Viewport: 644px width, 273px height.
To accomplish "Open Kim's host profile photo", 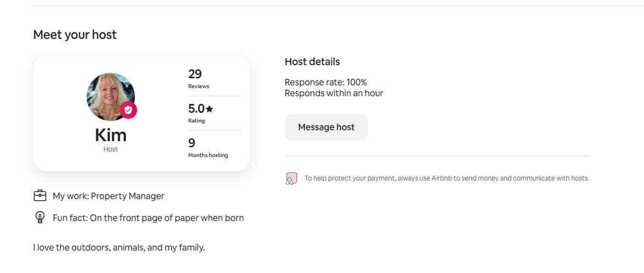I will (111, 97).
